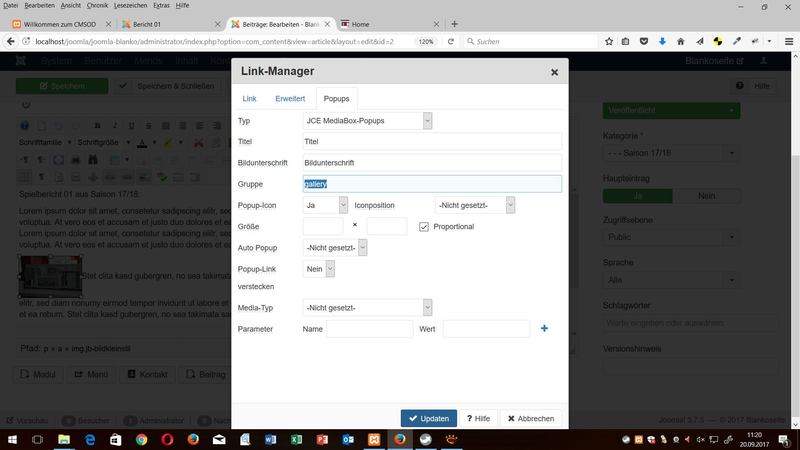The height and width of the screenshot is (450, 800).
Task: Click the green Speichern button behind the dialog
Action: click(62, 86)
